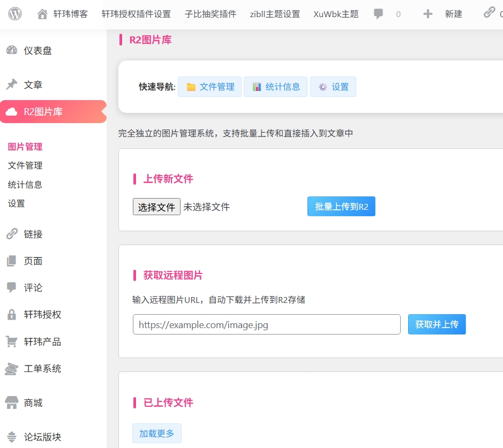This screenshot has height=448, width=503.
Task: Open 仪表盘 dashboard from sidebar
Action: (12, 50)
